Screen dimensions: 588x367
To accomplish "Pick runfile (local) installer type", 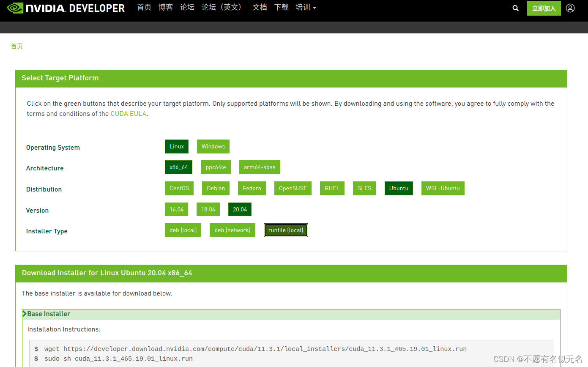I will pos(286,230).
